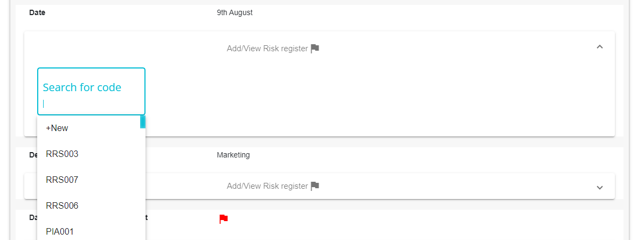The height and width of the screenshot is (240, 644).
Task: Click the cyan scrollbar thumb of the code list
Action: pyautogui.click(x=142, y=122)
